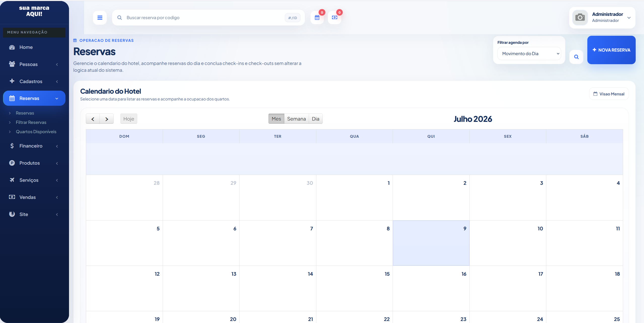The image size is (644, 323).
Task: Open the money notifications icon in header
Action: [334, 18]
